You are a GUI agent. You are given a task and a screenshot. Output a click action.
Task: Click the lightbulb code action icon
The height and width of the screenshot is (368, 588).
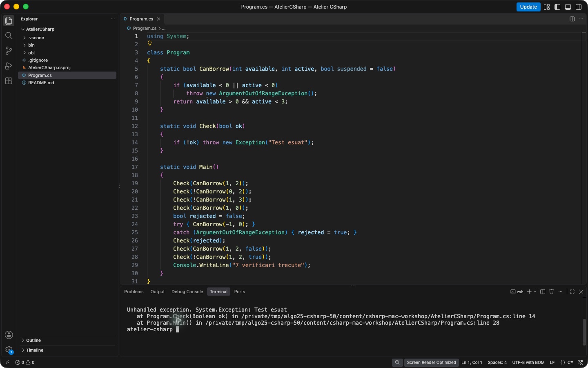[149, 43]
